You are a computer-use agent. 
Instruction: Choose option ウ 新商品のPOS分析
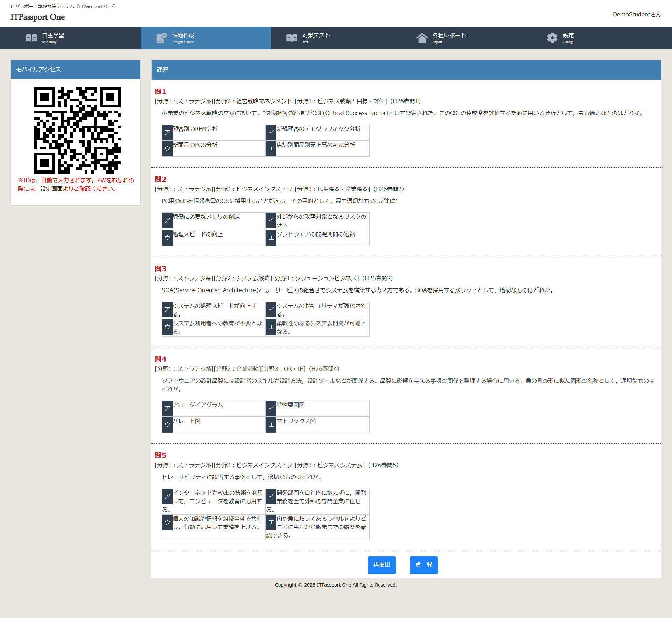coord(195,145)
